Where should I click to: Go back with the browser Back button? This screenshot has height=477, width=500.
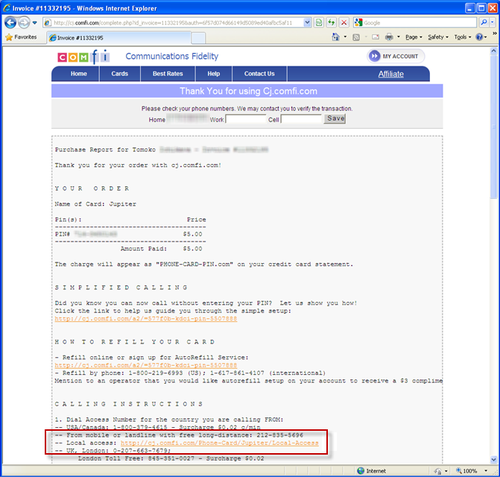coord(10,23)
